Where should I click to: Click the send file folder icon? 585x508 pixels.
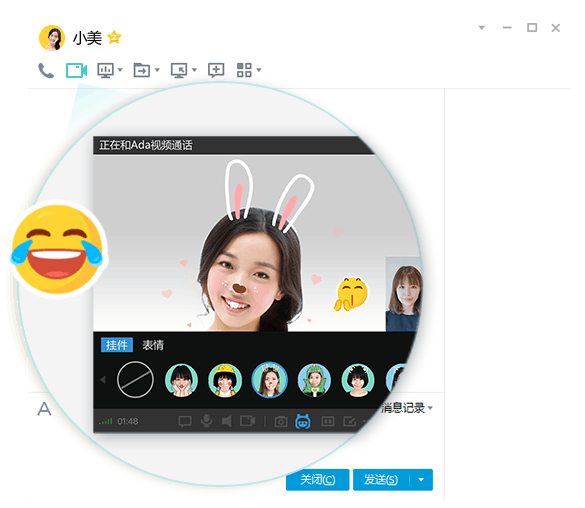click(142, 70)
